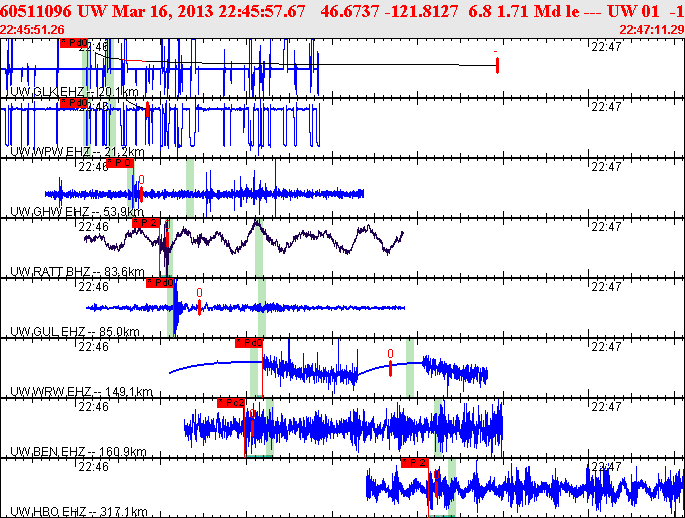Click the green S-window bar on RATT trace
The width and height of the screenshot is (685, 518).
point(259,248)
